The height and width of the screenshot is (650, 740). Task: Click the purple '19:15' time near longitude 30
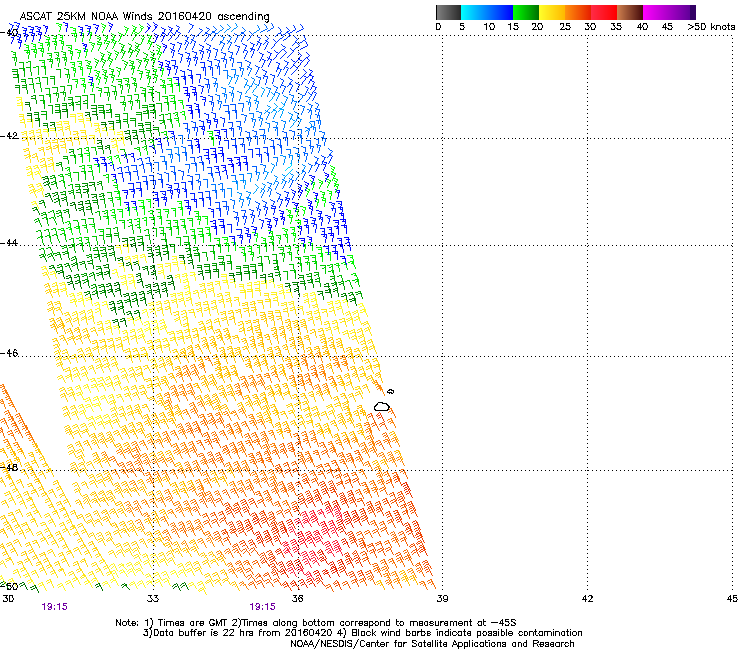point(54,607)
